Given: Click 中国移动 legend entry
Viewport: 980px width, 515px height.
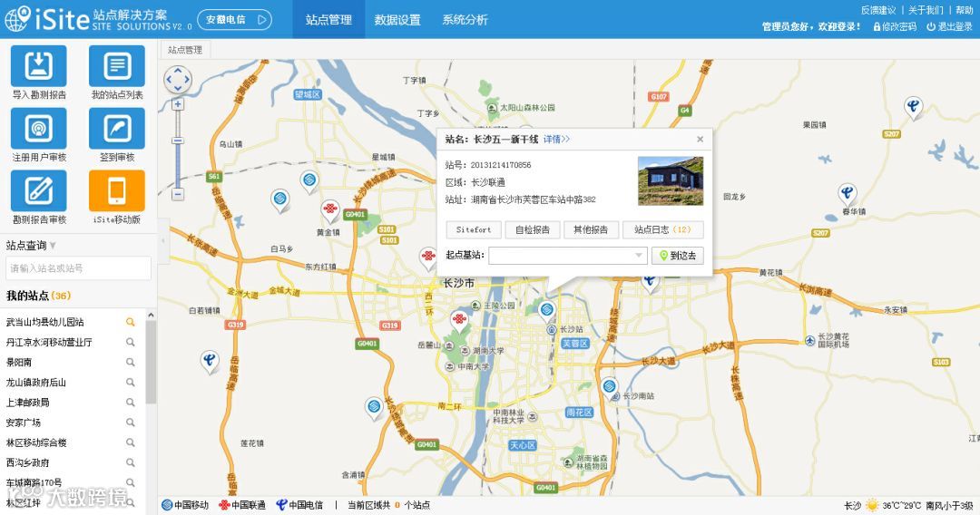Looking at the screenshot, I should click(185, 505).
